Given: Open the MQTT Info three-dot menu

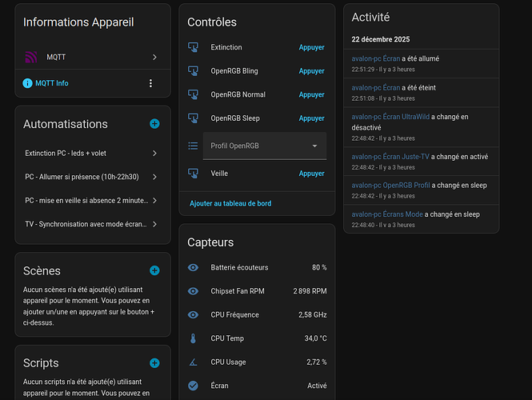Looking at the screenshot, I should 150,83.
